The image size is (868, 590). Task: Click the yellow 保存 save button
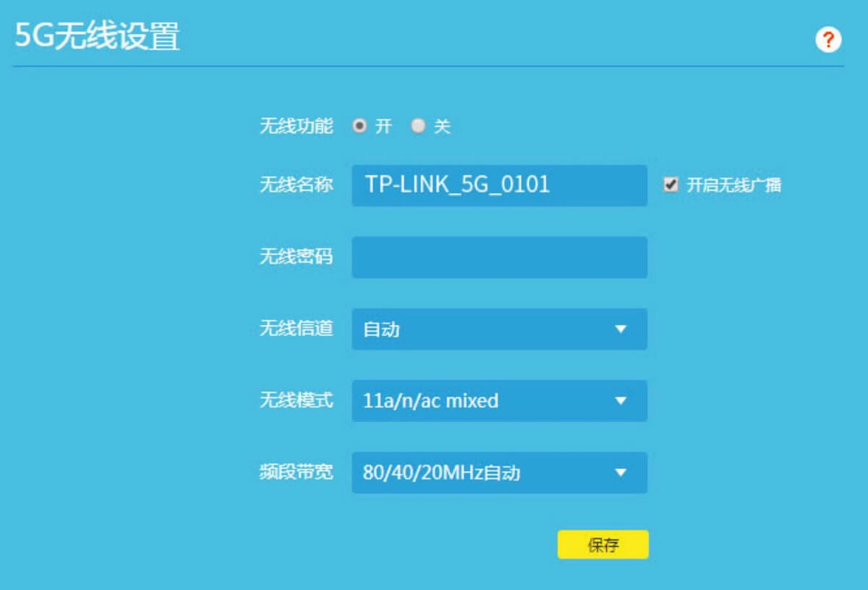tap(605, 544)
